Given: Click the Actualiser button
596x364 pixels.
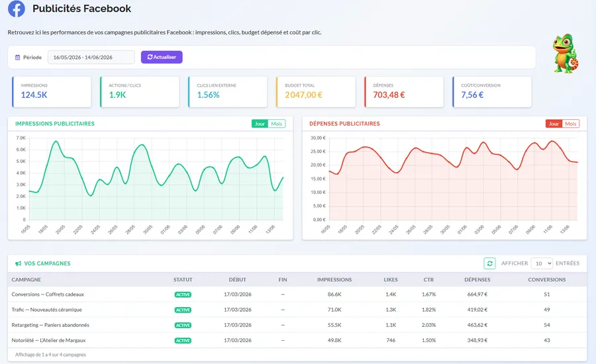Looking at the screenshot, I should 162,57.
